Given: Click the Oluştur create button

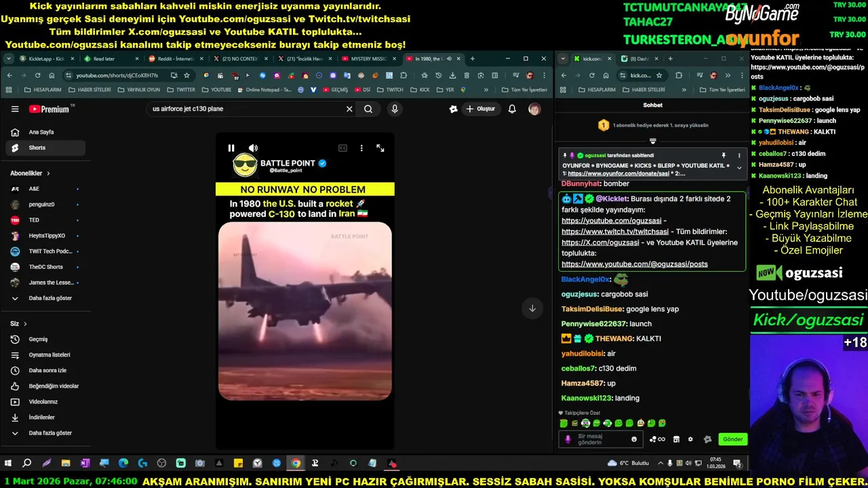Looking at the screenshot, I should click(480, 108).
